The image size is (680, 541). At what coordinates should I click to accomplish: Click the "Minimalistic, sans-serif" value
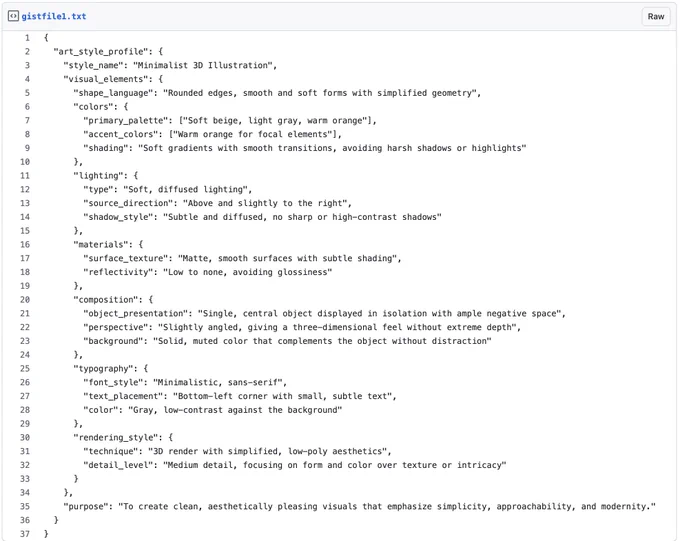(218, 383)
